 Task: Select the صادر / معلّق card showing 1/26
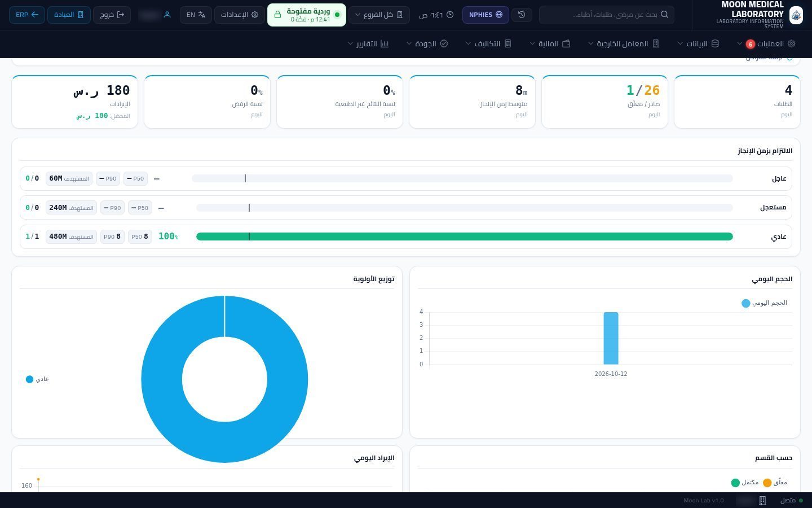604,102
